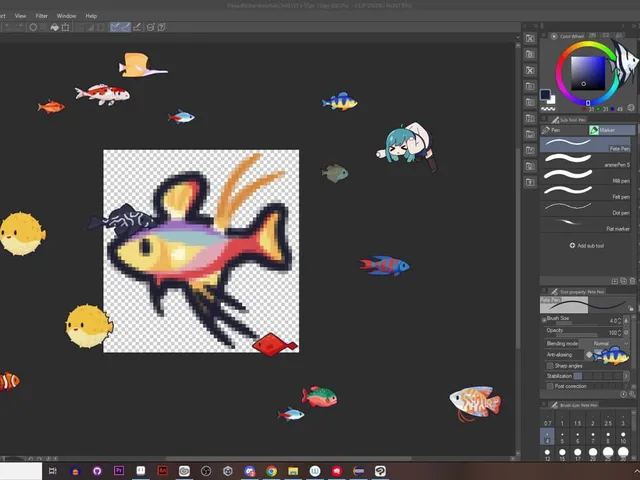Set the Stabilization level indicator
Screen dimensions: 640x480
click(x=578, y=376)
